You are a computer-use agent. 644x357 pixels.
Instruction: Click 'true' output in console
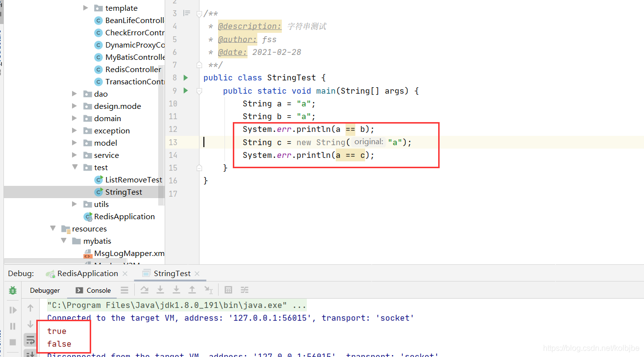[57, 331]
